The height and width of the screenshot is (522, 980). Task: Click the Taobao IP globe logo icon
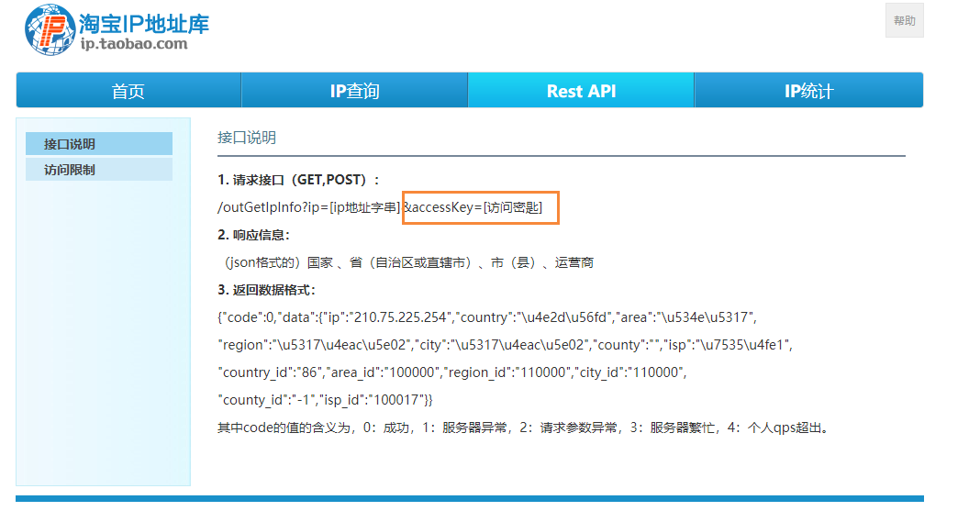[x=50, y=29]
